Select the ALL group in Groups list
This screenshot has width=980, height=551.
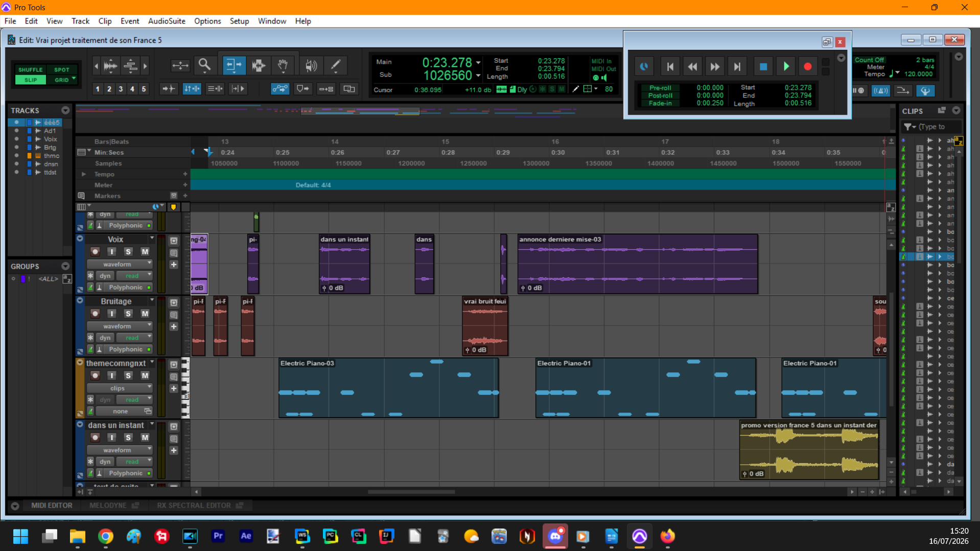49,279
